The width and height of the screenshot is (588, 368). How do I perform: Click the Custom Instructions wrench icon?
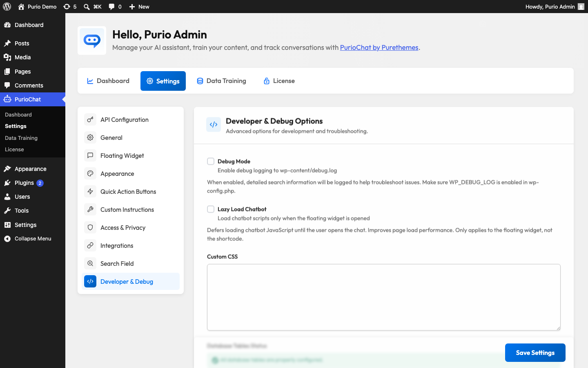[x=90, y=209]
